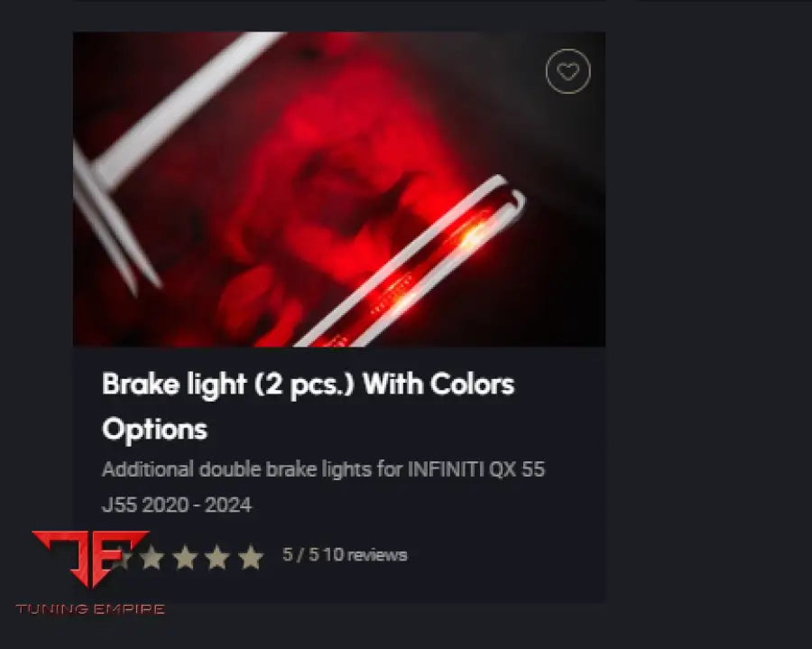Click the '5 / 5' rating score
Viewport: 812px width, 649px height.
300,555
